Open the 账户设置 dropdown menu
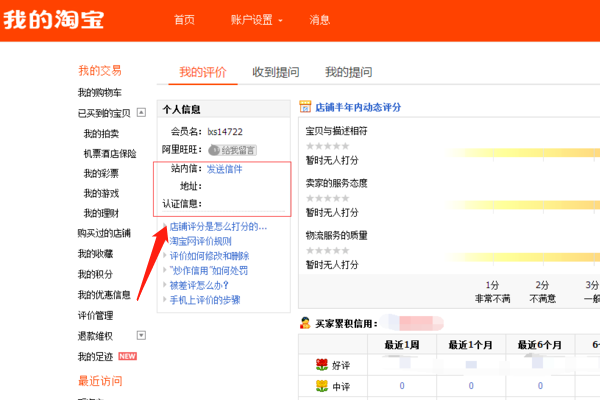Screen dimensions: 600x400 point(256,20)
